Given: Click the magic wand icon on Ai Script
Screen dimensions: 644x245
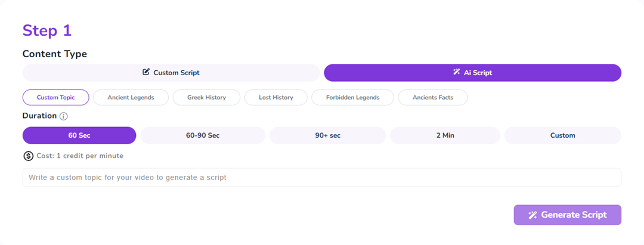Looking at the screenshot, I should click(456, 72).
